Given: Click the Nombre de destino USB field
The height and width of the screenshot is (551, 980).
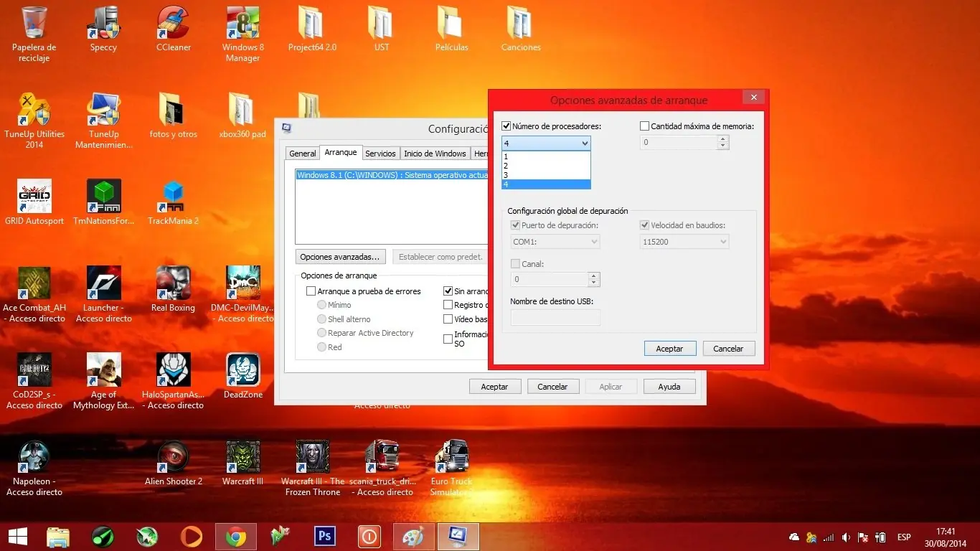Looking at the screenshot, I should [x=555, y=317].
